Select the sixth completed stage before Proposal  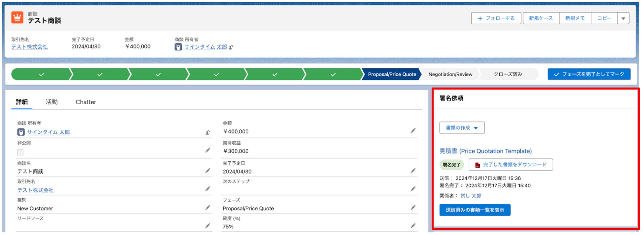click(x=333, y=74)
